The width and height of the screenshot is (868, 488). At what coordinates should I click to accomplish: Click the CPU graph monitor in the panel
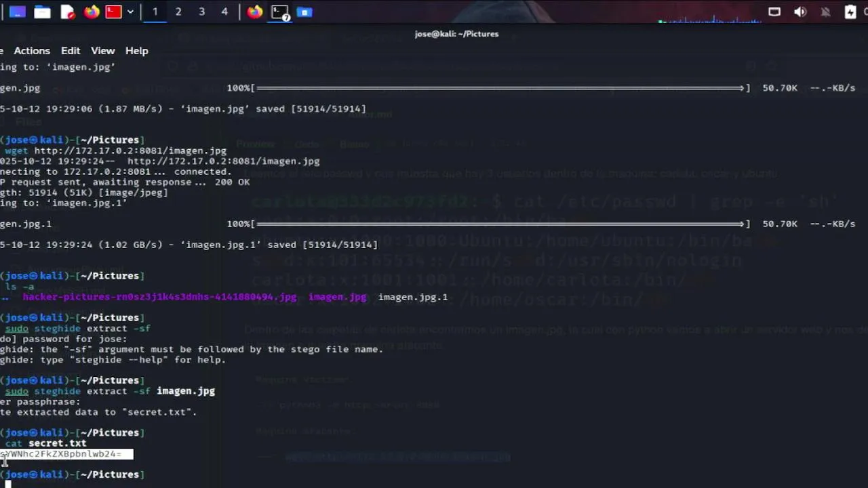click(709, 18)
